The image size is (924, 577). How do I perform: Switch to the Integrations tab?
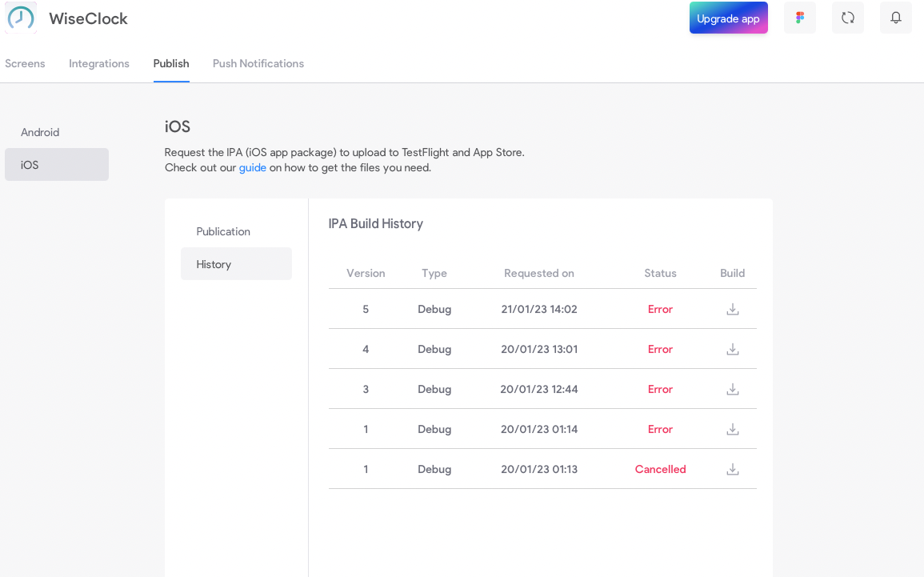click(x=99, y=64)
